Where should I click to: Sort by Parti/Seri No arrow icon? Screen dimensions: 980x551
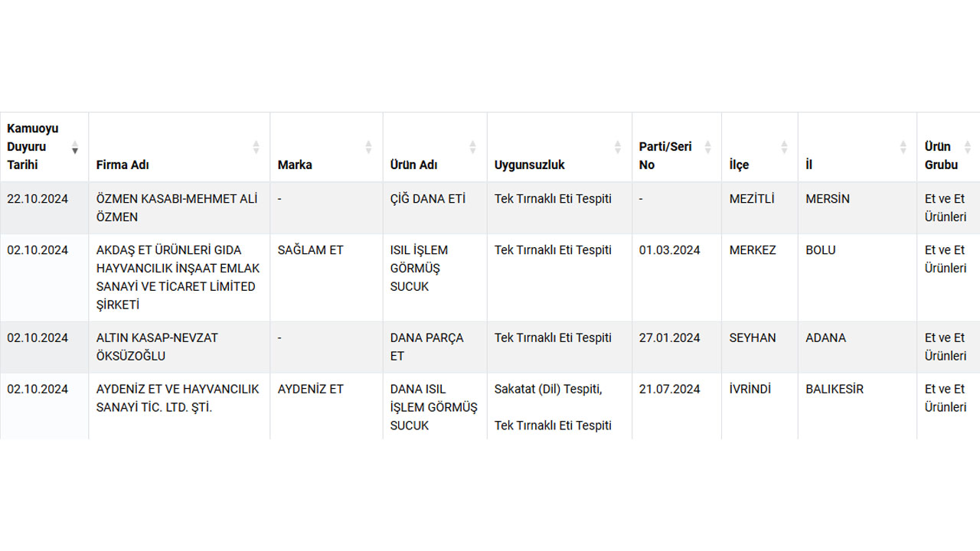(x=707, y=147)
